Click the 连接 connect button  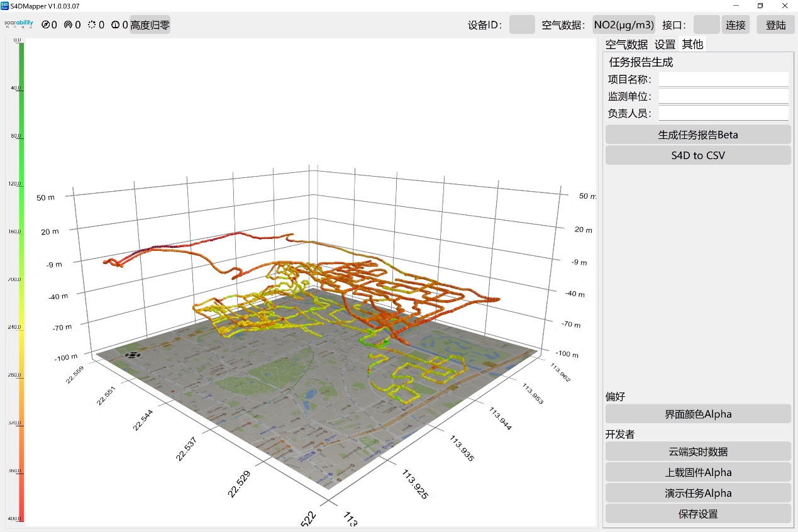click(735, 25)
